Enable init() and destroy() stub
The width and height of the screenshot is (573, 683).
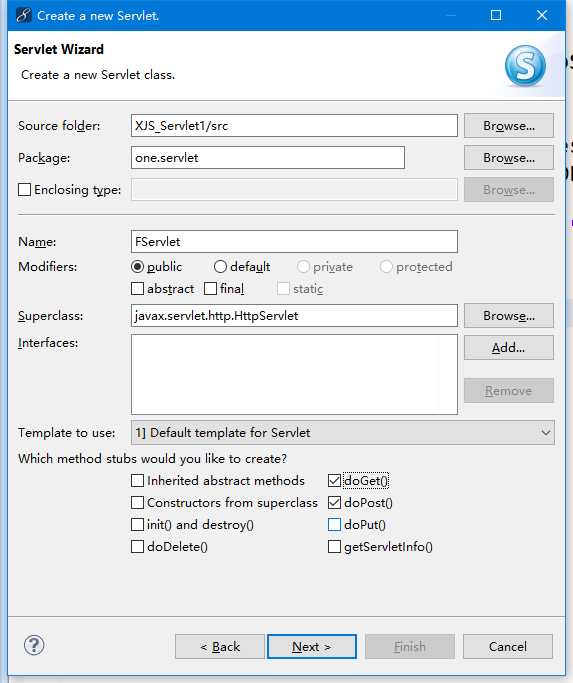coord(137,524)
